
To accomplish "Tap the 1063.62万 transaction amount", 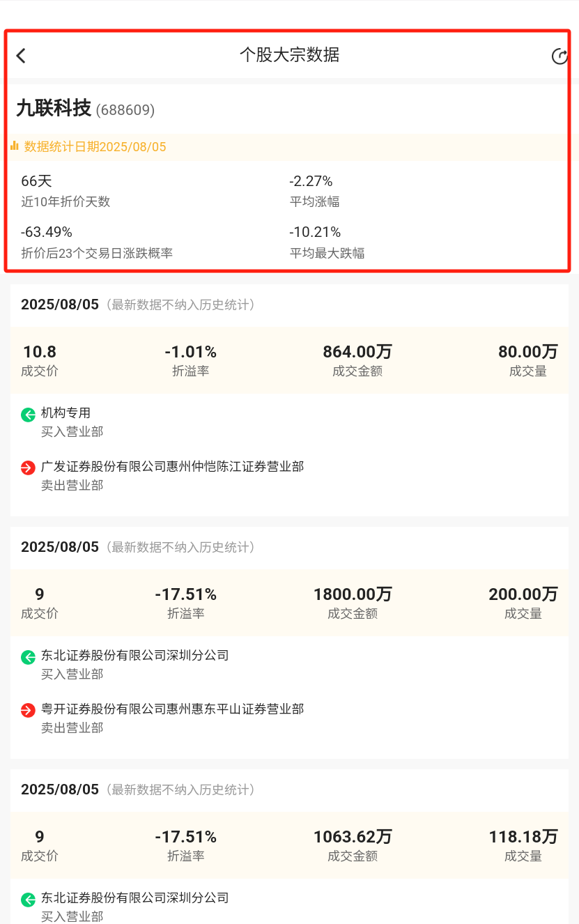I will tap(353, 837).
